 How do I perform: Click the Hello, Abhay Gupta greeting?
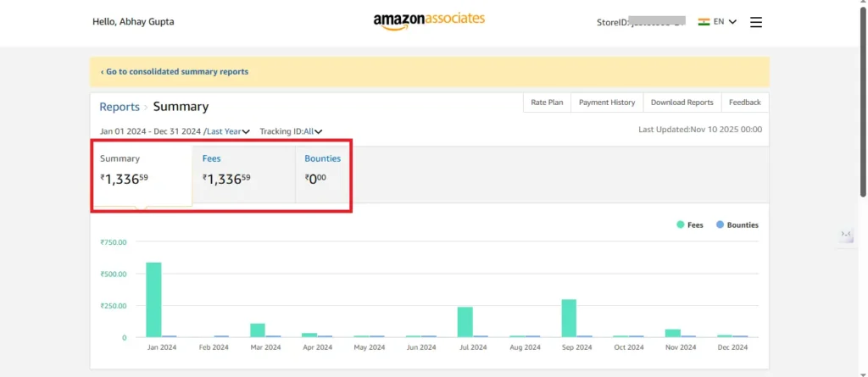pos(133,22)
